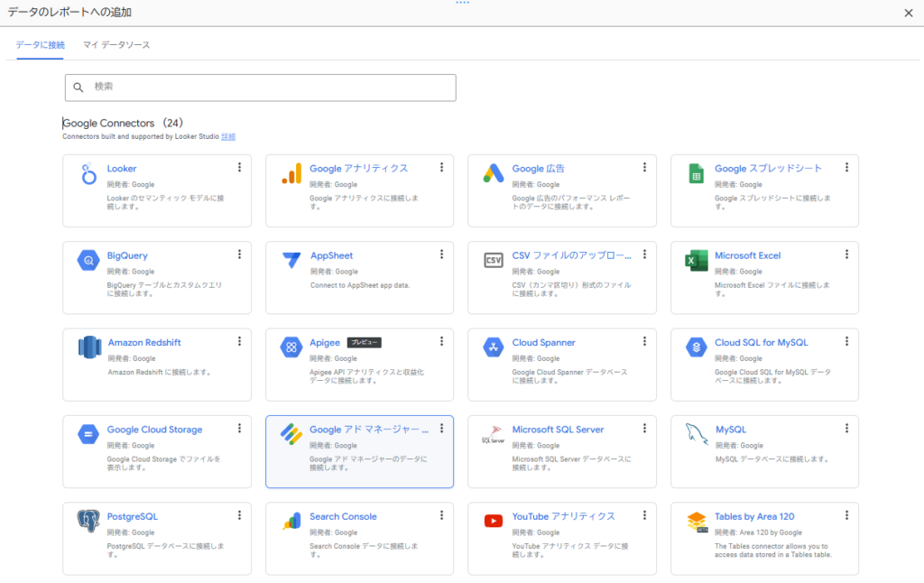
Task: Click the Looker connector icon
Action: coord(88,174)
